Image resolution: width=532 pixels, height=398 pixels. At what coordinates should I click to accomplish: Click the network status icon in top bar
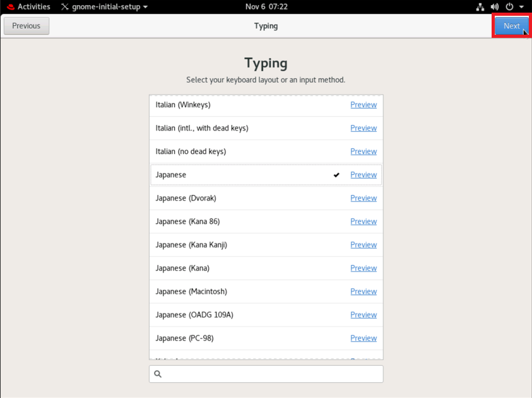480,7
